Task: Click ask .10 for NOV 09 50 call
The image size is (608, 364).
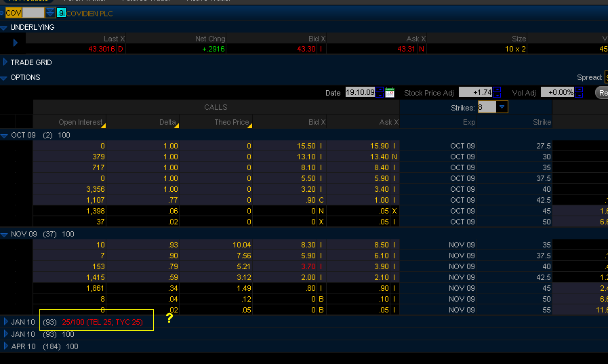Action: pos(384,299)
